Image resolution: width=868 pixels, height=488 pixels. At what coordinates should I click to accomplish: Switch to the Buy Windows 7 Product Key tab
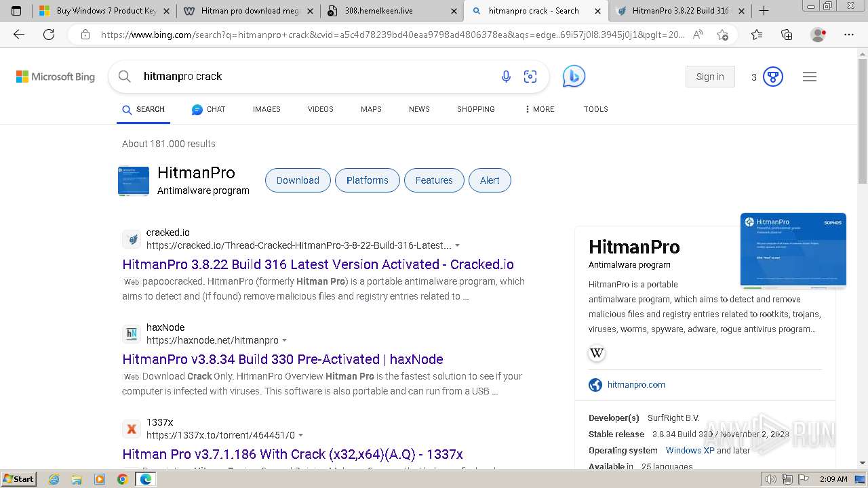click(x=104, y=11)
